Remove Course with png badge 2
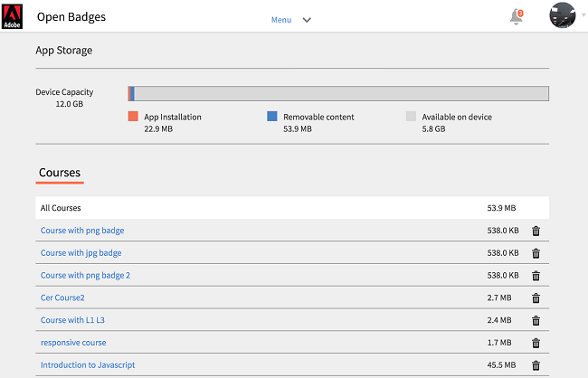 (536, 276)
